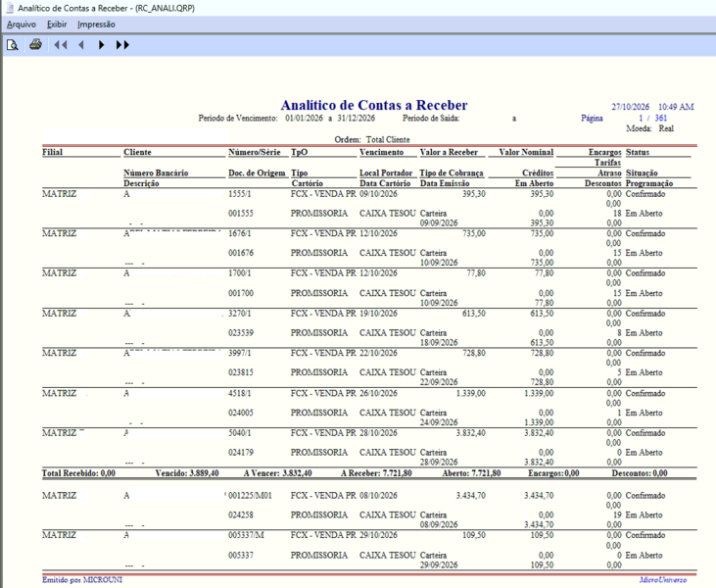Click due date 19/10/2026
Viewport: 716px width, 588px height.
pyautogui.click(x=378, y=314)
